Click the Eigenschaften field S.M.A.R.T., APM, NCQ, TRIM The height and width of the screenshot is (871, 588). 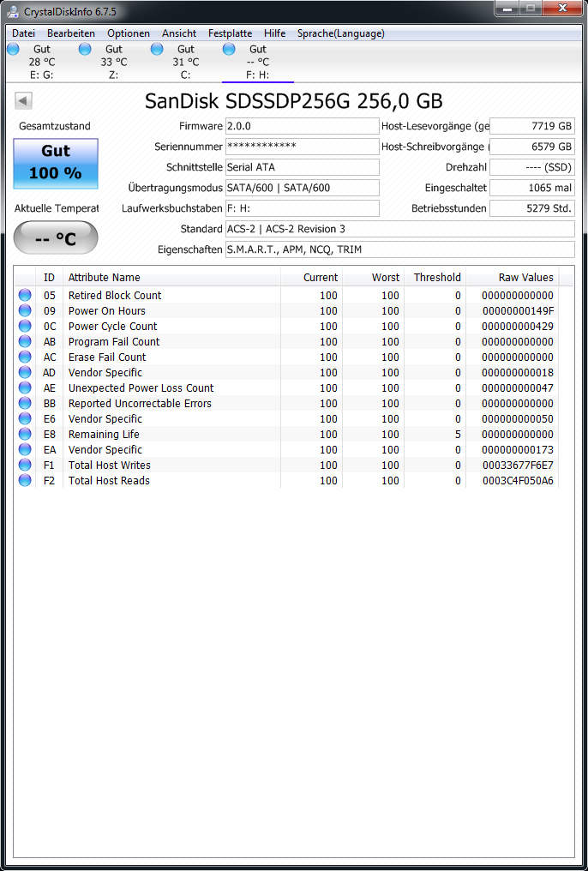tap(399, 249)
